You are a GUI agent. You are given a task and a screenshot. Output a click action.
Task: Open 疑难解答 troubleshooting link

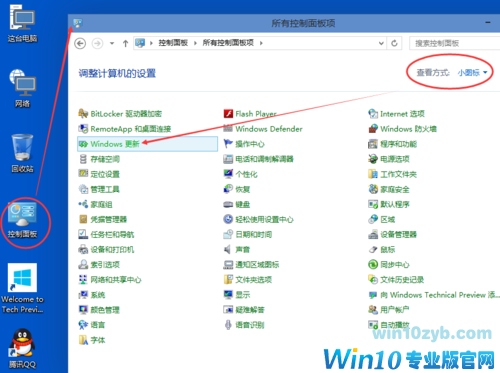250,310
